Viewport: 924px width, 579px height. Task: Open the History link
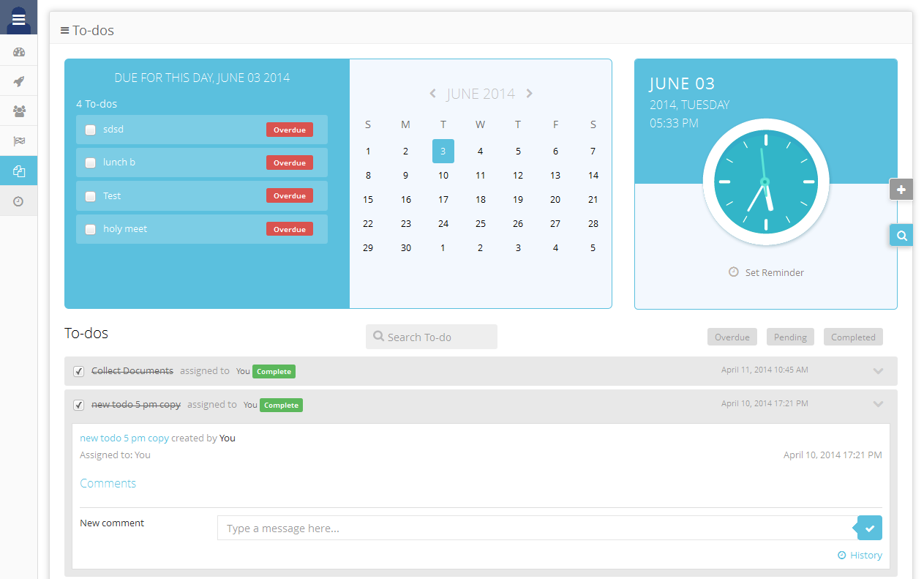tap(860, 555)
